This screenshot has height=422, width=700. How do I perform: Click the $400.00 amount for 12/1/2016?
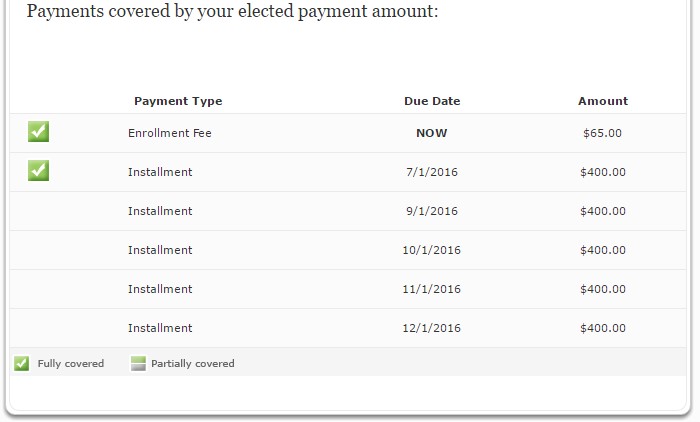pos(603,328)
